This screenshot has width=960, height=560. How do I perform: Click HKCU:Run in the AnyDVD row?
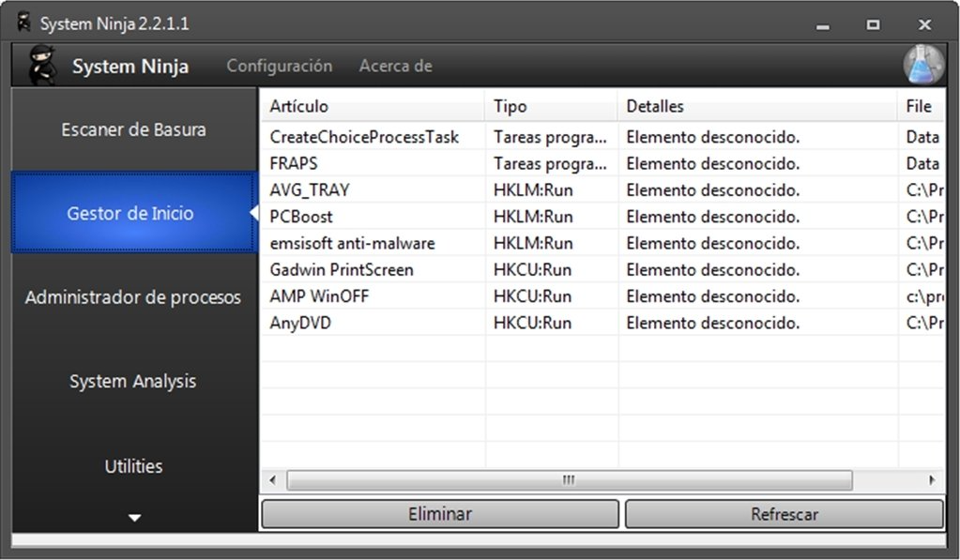[x=532, y=323]
